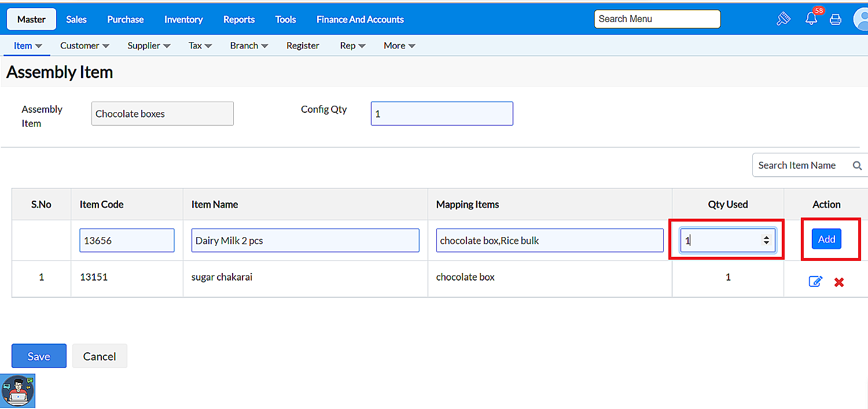Expand the More dropdown menu
Viewport: 868px width, 409px height.
point(399,46)
